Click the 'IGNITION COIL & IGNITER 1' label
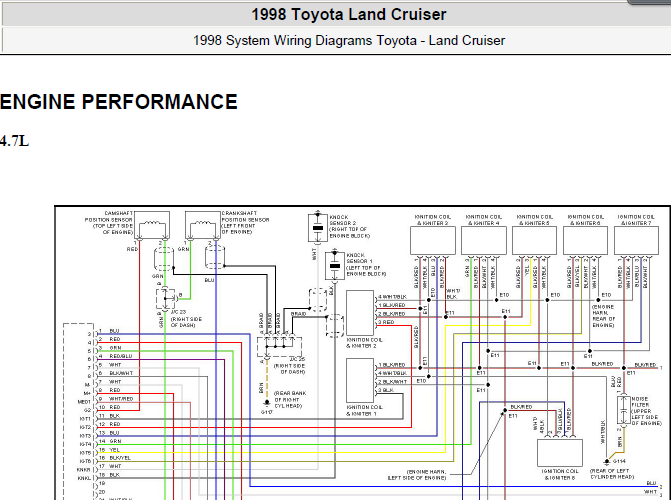This screenshot has height=500, width=671. point(364,411)
